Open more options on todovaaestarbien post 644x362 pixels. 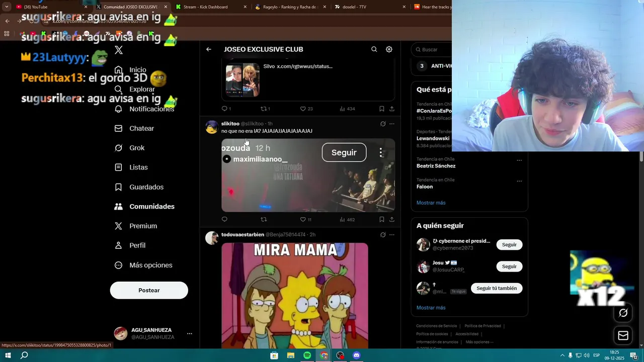click(x=392, y=235)
